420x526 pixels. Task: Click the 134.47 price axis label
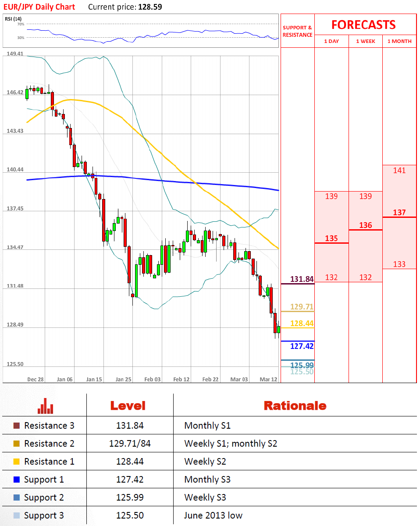tap(14, 247)
